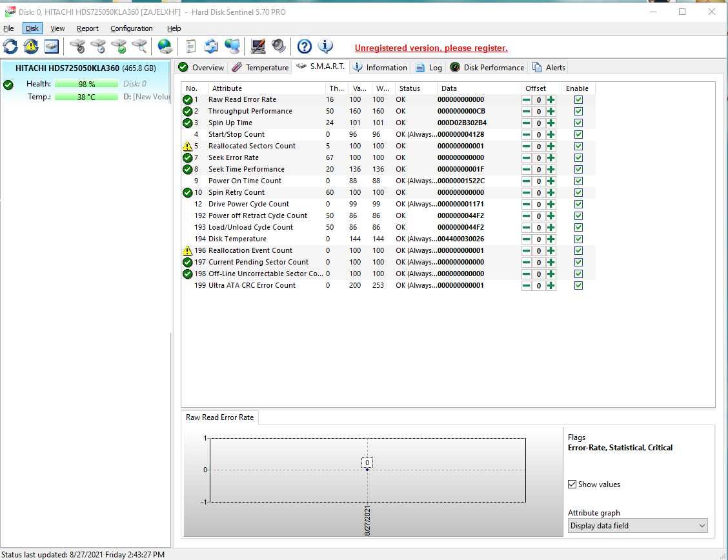
Task: Click the refresh with warning triangle icon
Action: tap(31, 46)
